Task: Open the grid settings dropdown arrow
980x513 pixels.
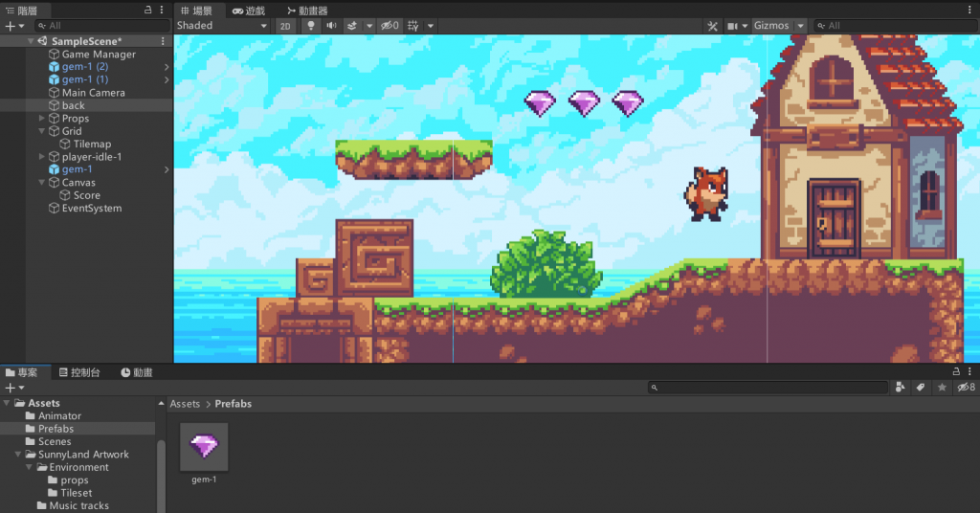Action: pyautogui.click(x=431, y=26)
